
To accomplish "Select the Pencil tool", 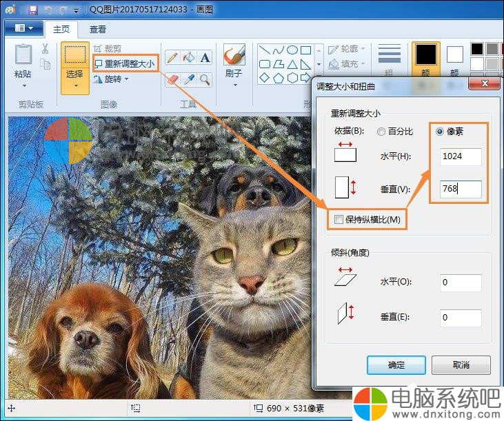I will 172,58.
